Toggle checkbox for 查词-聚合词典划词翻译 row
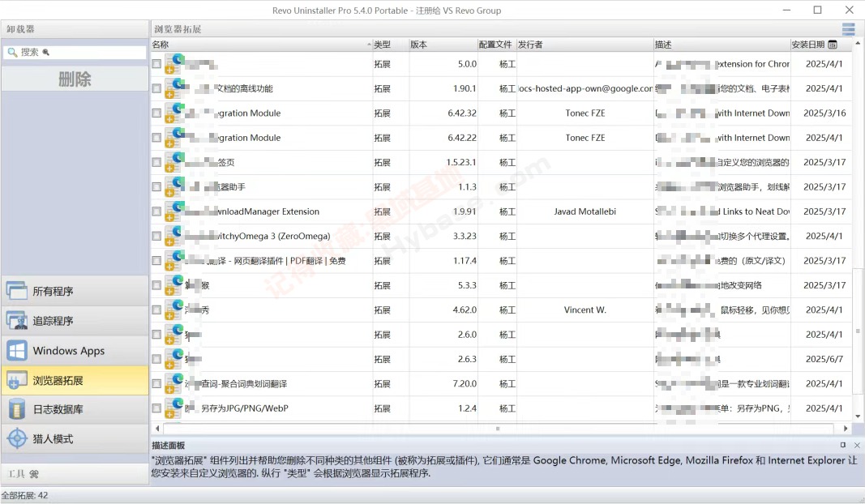The width and height of the screenshot is (865, 504). 156,384
